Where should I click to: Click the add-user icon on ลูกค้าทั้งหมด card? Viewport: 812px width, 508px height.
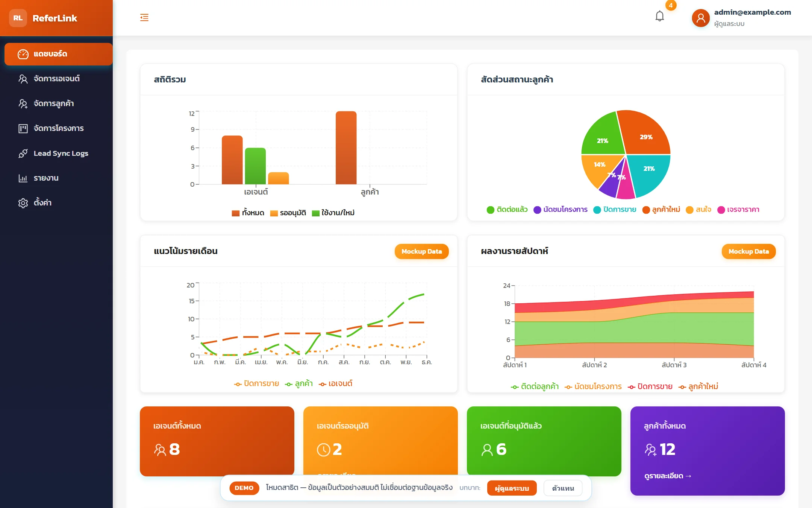click(651, 450)
